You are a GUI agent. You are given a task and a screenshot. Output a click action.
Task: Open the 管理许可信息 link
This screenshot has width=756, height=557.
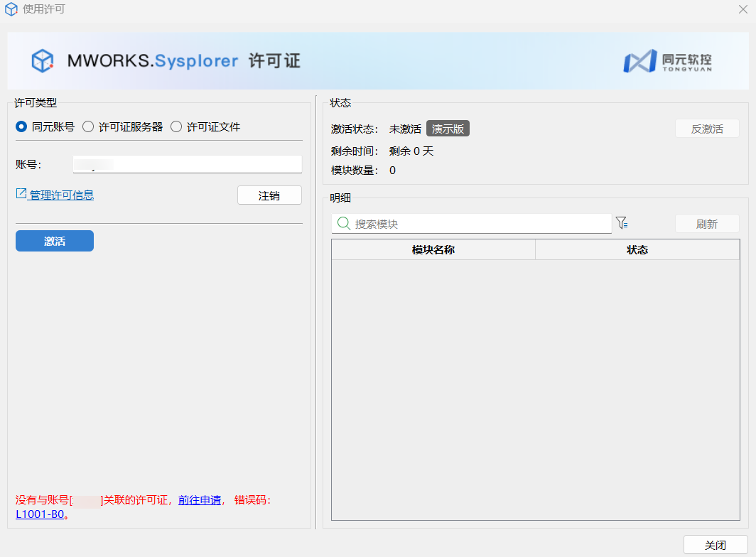pos(61,195)
